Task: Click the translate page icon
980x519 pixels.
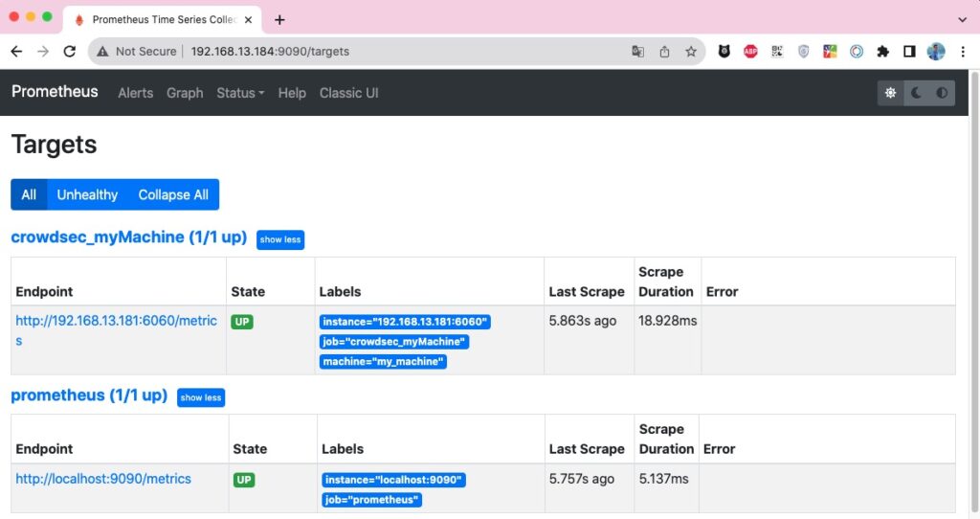Action: tap(637, 52)
